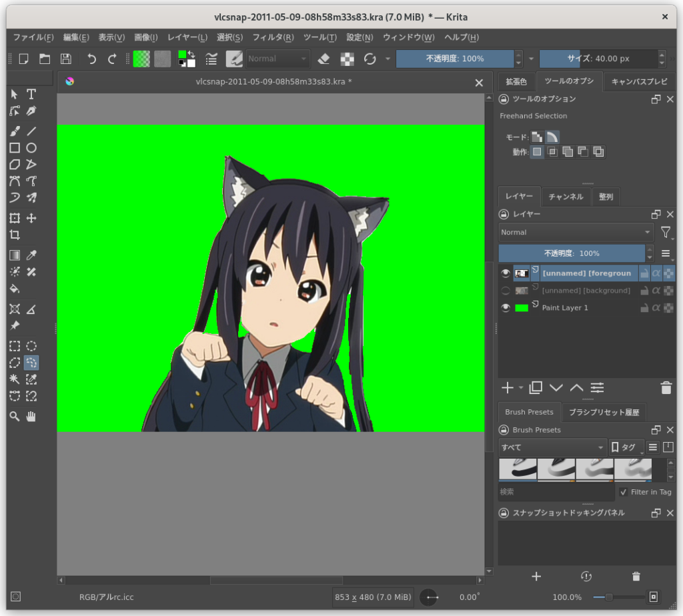This screenshot has width=683, height=616.
Task: Choose the Rectangular Selection tool
Action: pos(15,346)
